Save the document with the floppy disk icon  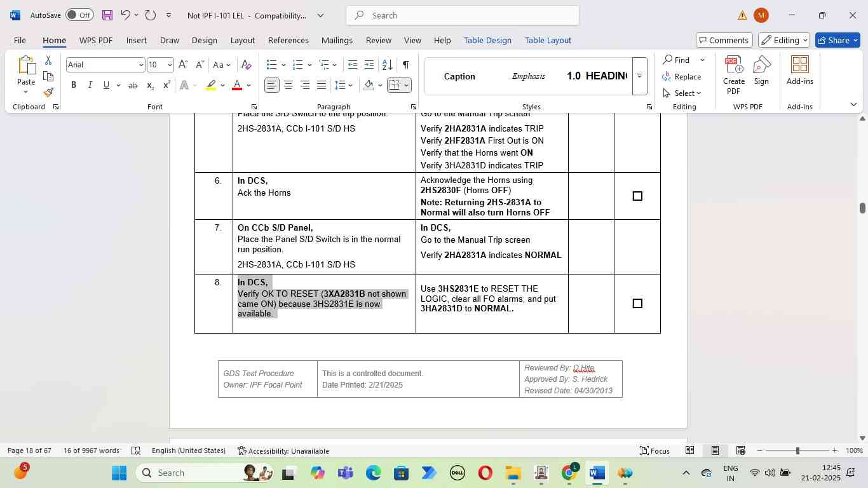(x=107, y=15)
